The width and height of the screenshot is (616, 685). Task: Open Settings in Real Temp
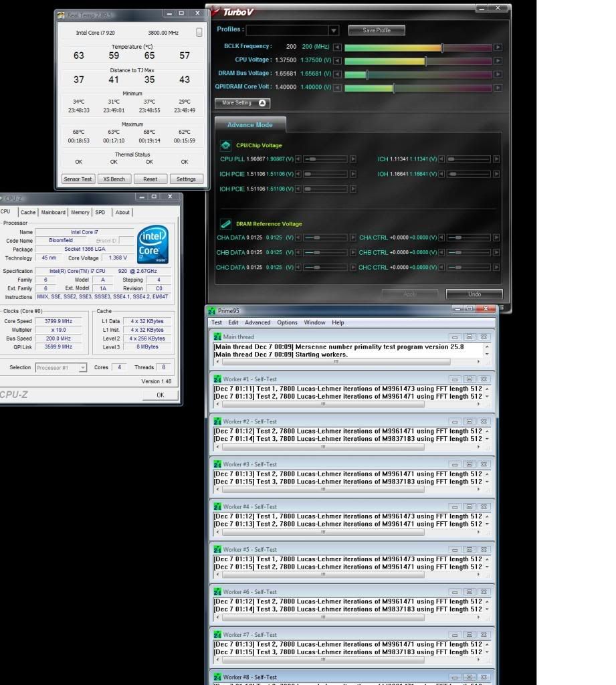(186, 179)
